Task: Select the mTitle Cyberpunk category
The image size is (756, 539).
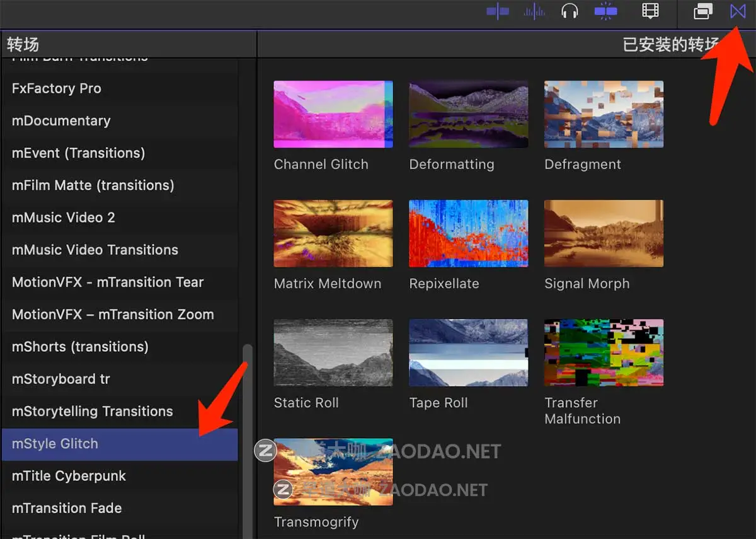Action: coord(69,476)
